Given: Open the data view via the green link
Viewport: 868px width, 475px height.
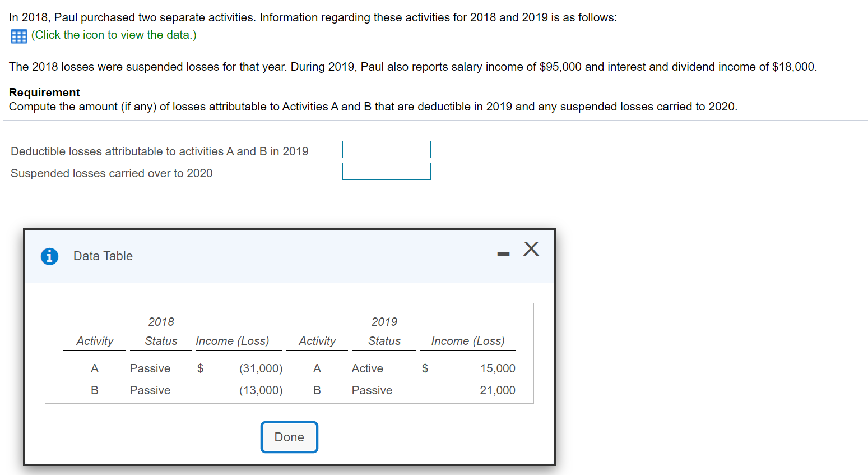Looking at the screenshot, I should pyautogui.click(x=114, y=35).
